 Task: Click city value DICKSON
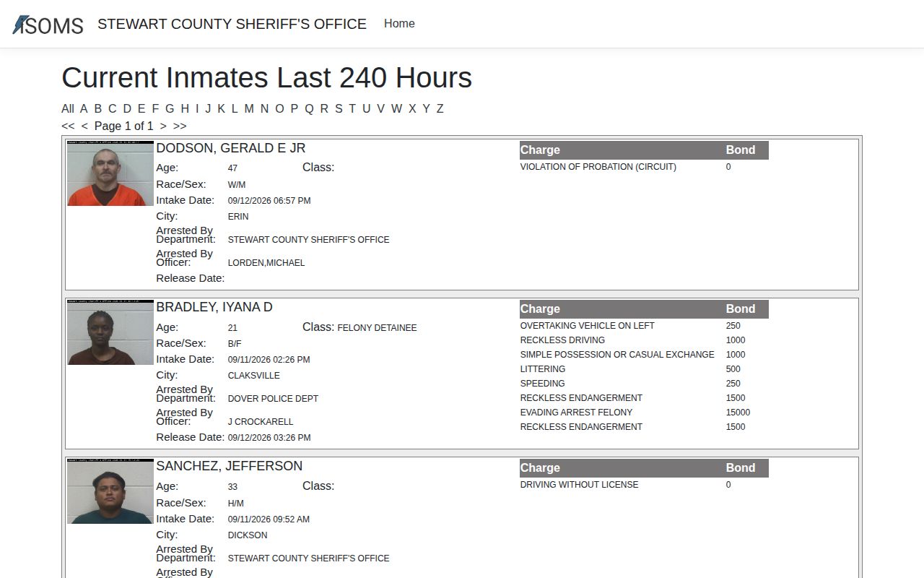[x=248, y=535]
